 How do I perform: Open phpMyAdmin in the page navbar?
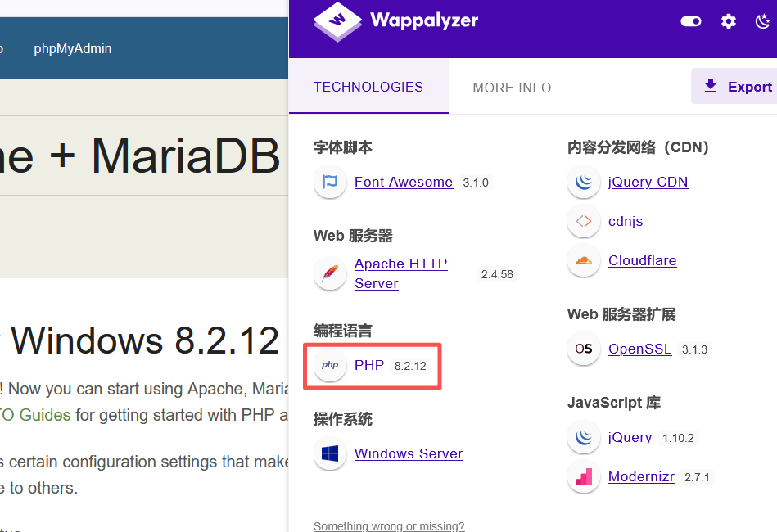pyautogui.click(x=73, y=48)
